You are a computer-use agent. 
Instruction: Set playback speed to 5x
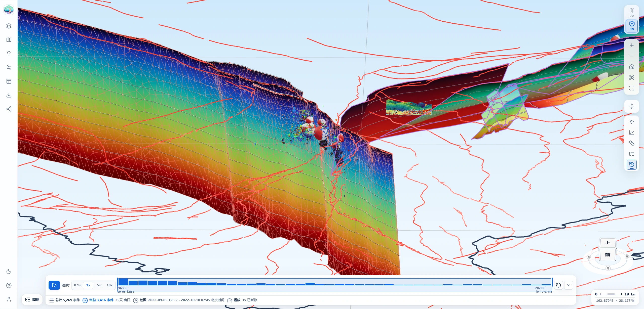point(99,285)
